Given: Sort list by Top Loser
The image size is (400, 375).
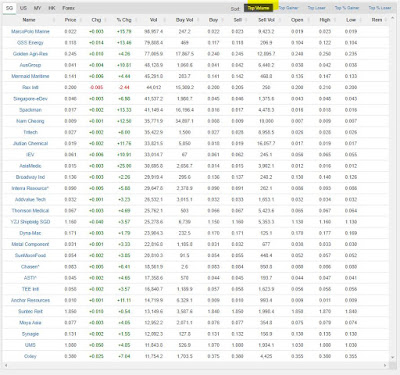Looking at the screenshot, I should pos(316,8).
